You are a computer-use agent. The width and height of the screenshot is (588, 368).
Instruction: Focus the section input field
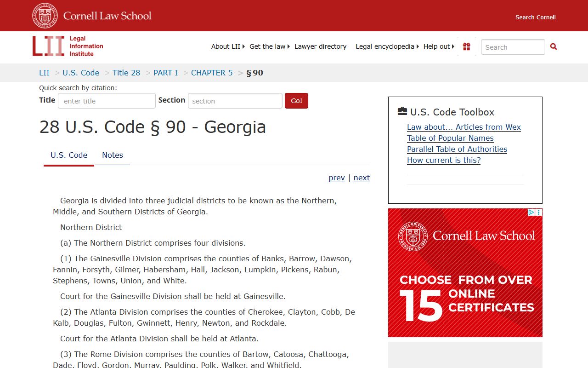coord(235,101)
